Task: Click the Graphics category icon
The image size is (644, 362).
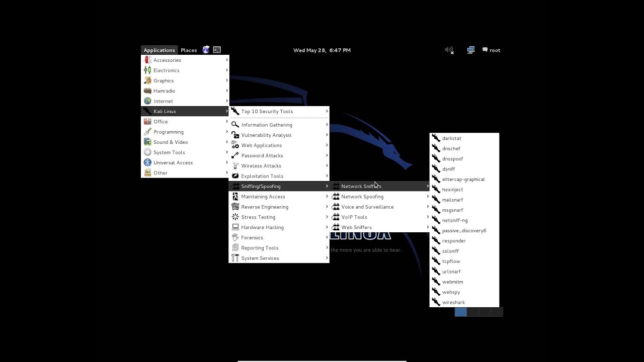Action: [x=147, y=80]
